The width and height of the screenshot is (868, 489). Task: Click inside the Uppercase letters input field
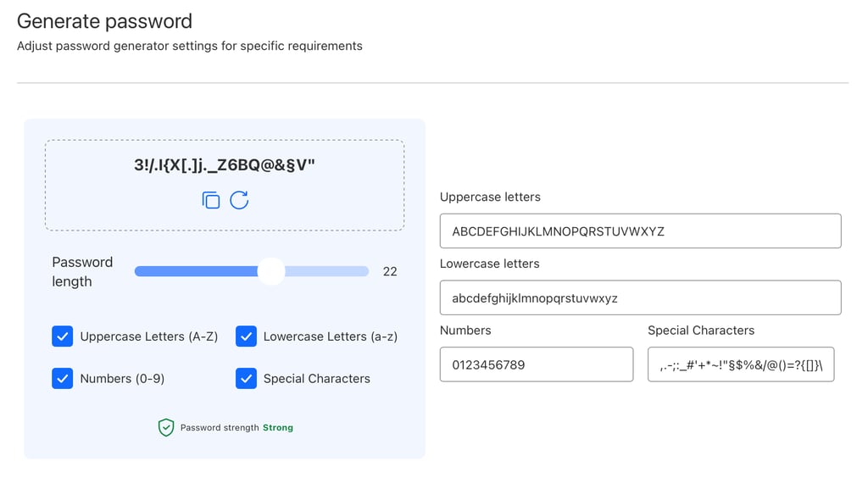pos(641,231)
